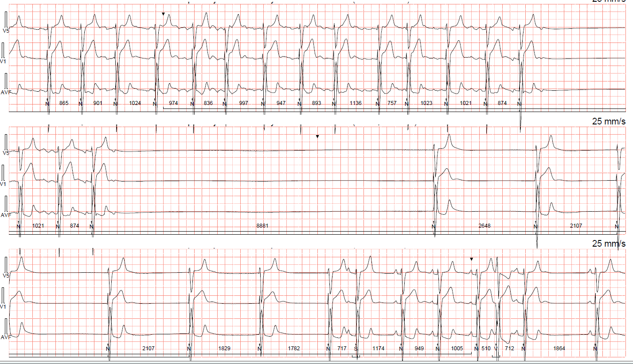Click the 510 interval before the V beat
This screenshot has width=633, height=364.
(x=486, y=349)
